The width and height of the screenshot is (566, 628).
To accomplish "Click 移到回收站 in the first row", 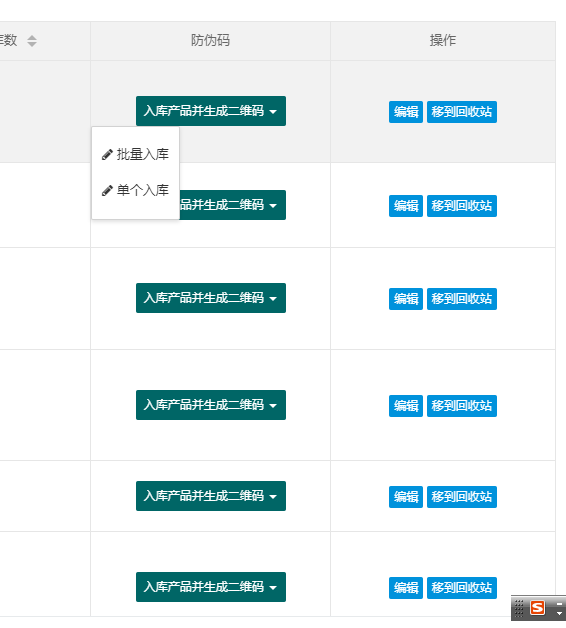I will click(x=462, y=112).
